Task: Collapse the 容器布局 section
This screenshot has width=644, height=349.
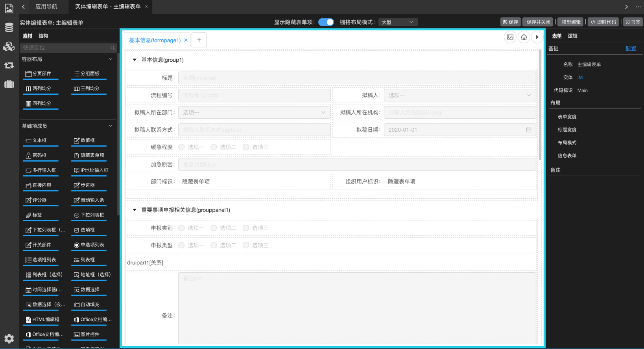Action: pos(111,59)
